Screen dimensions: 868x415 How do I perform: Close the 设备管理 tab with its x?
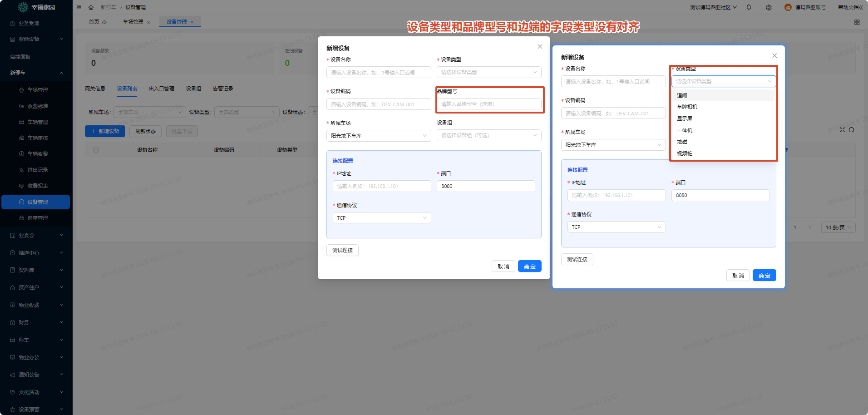tap(192, 22)
